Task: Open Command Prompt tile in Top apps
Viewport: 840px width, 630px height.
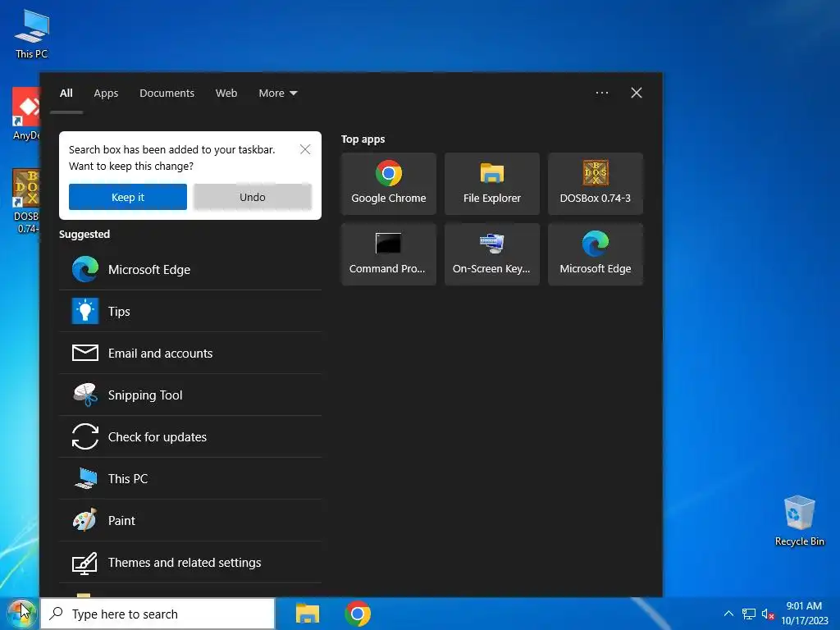Action: click(388, 254)
